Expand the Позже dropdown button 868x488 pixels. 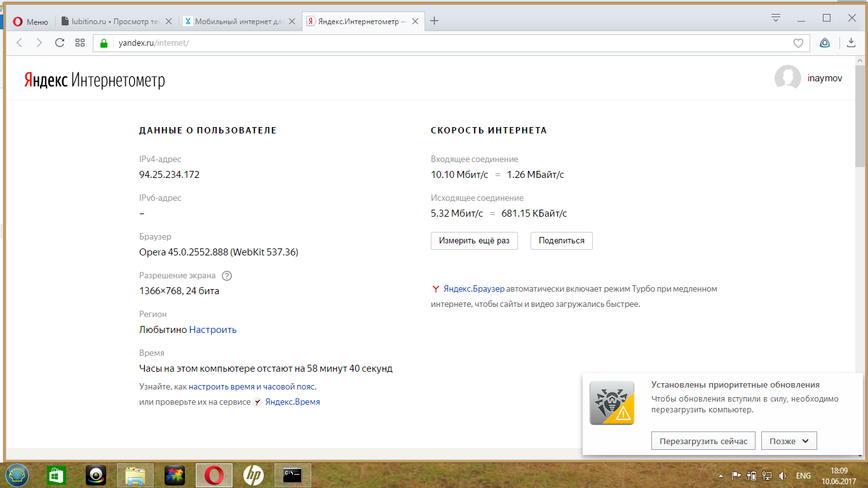(x=789, y=441)
